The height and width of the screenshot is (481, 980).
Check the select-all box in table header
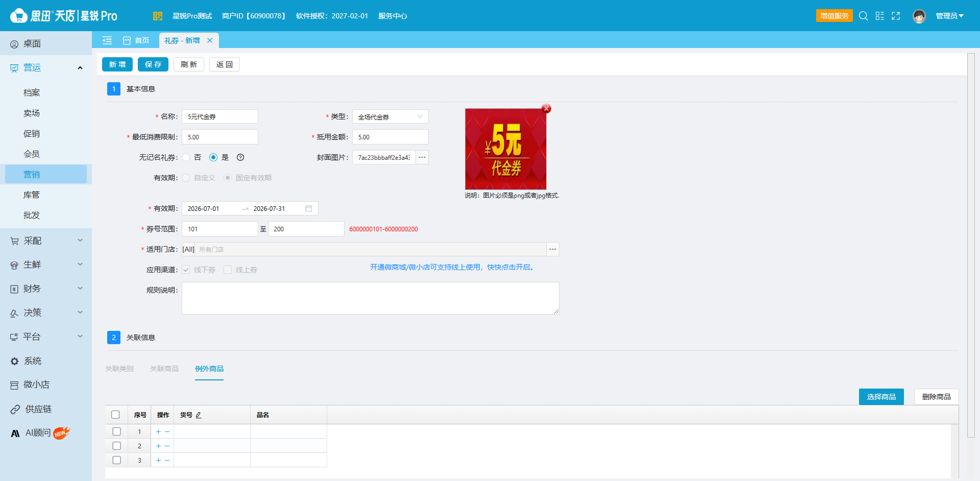(115, 415)
